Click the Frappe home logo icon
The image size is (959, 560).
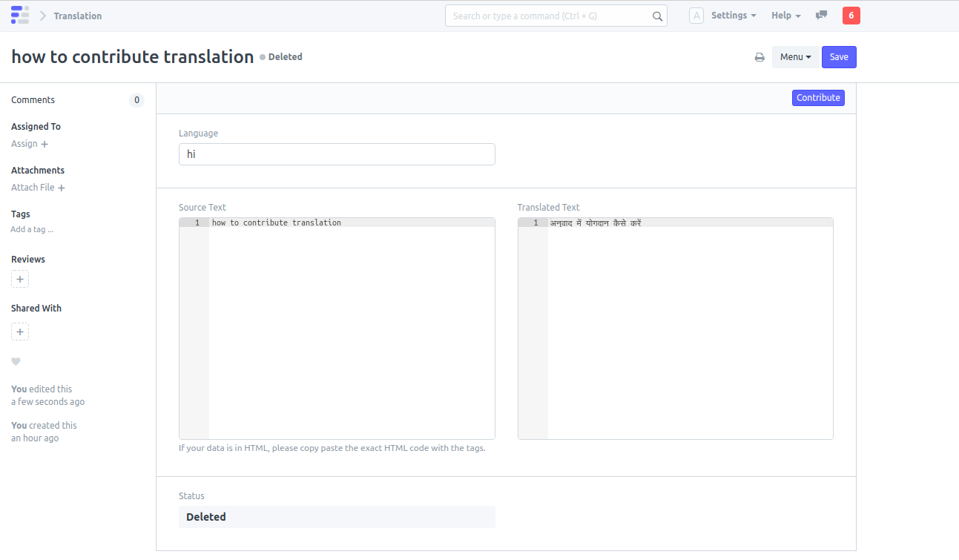(20, 16)
